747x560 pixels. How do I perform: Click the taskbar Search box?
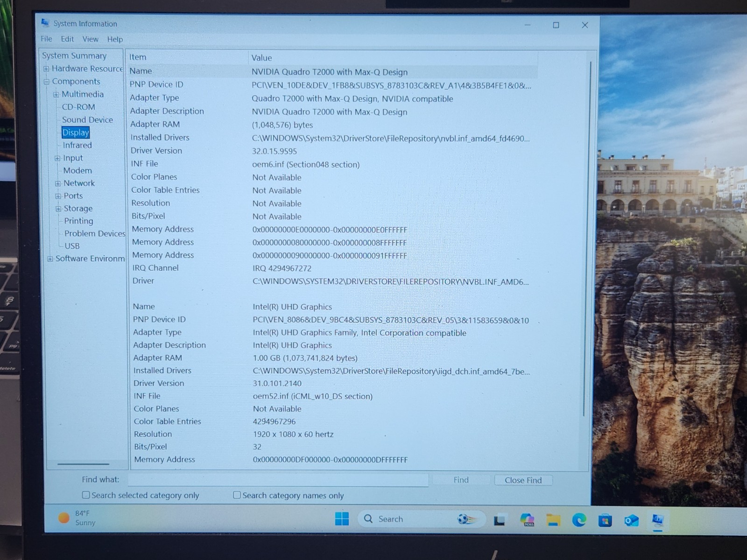421,519
